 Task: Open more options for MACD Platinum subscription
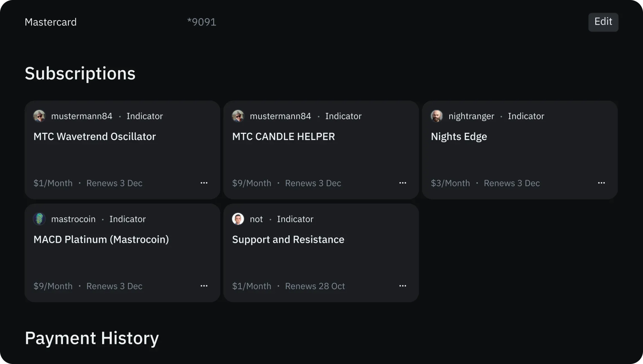pos(204,286)
